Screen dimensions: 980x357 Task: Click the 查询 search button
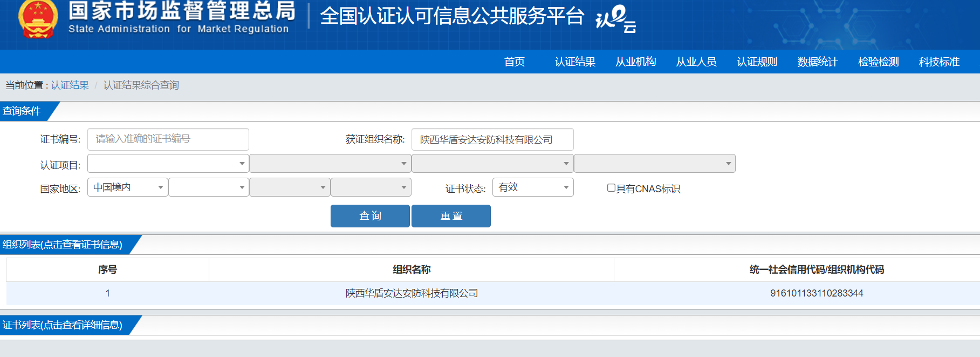pos(370,216)
